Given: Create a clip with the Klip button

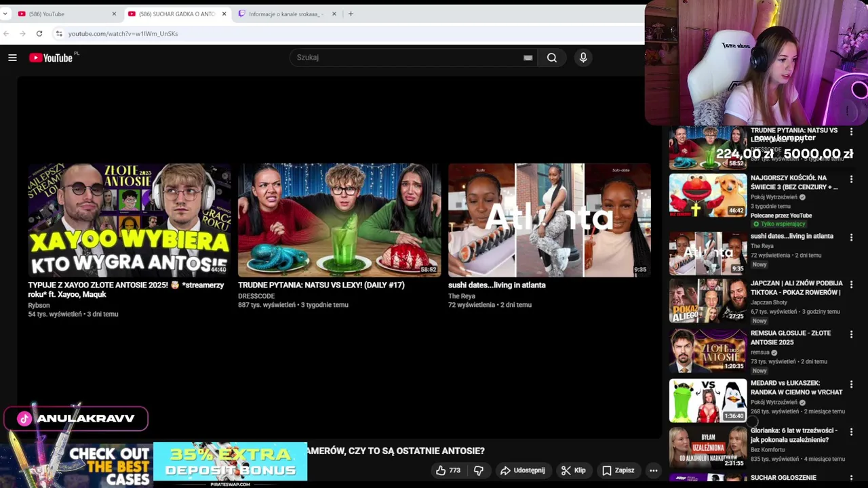Looking at the screenshot, I should click(x=573, y=470).
